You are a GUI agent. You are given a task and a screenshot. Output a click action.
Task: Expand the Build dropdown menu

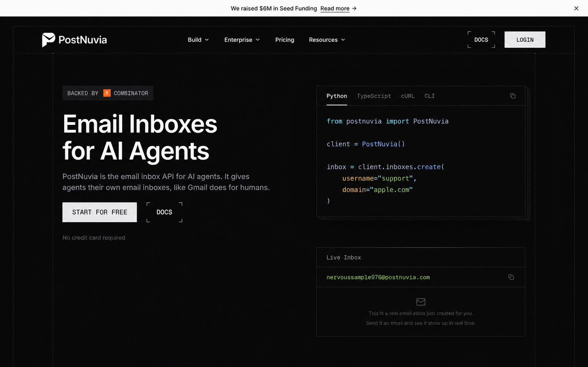pyautogui.click(x=198, y=40)
